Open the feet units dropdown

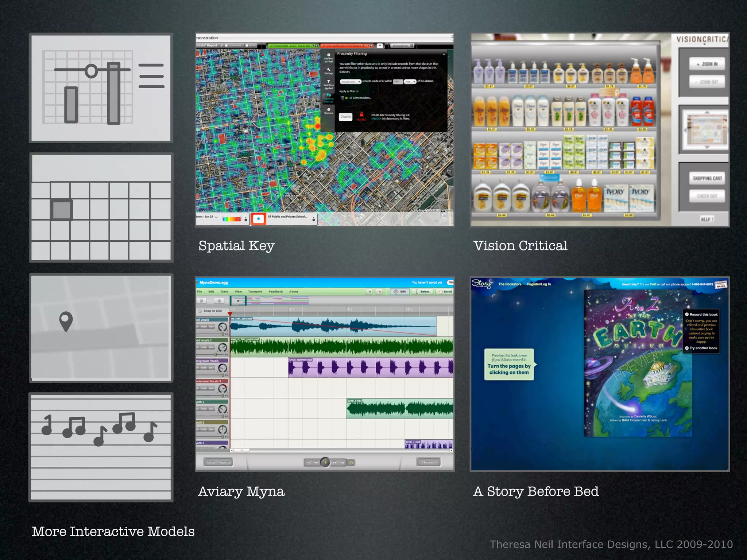tap(410, 82)
